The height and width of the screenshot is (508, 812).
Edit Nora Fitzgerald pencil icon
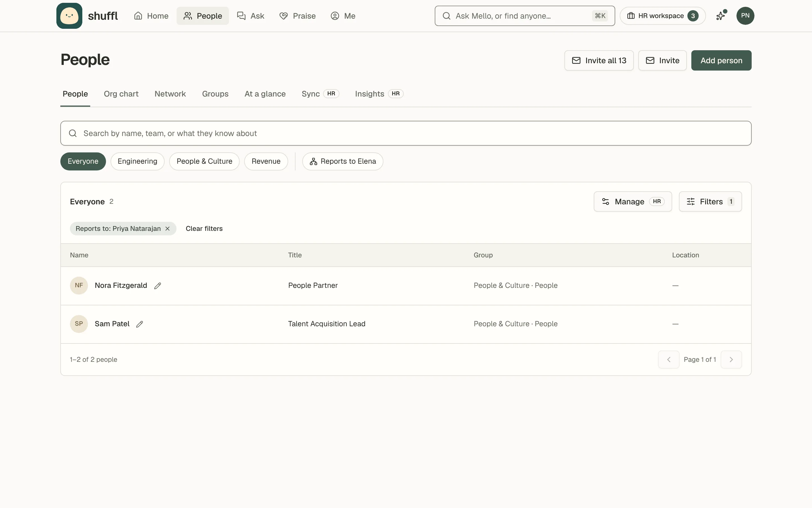pos(157,286)
